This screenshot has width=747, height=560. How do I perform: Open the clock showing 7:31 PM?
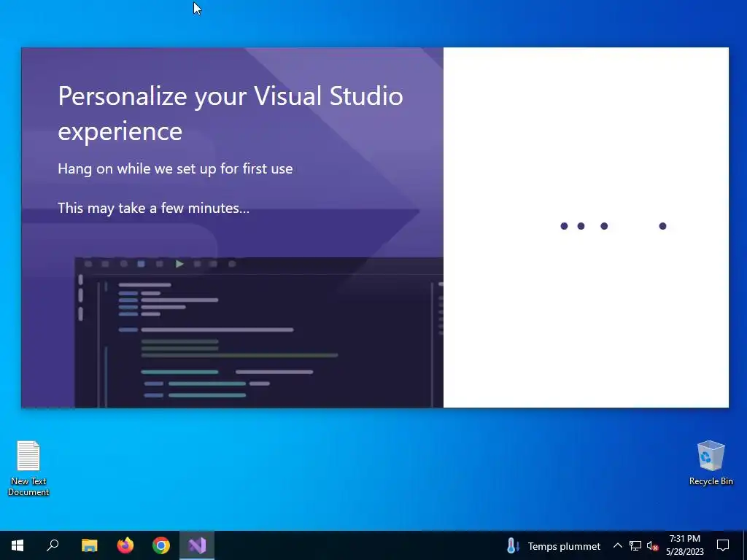pos(685,545)
